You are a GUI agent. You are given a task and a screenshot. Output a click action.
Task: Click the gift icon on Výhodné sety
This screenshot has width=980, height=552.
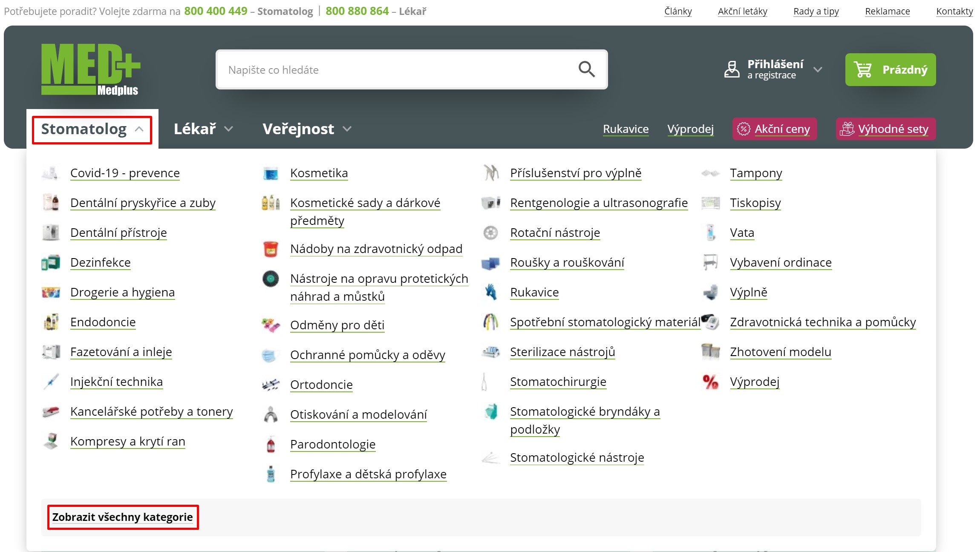pyautogui.click(x=847, y=129)
